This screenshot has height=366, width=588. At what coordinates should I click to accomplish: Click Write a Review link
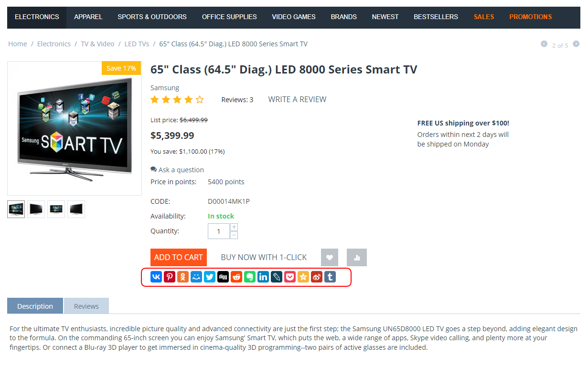tap(297, 99)
